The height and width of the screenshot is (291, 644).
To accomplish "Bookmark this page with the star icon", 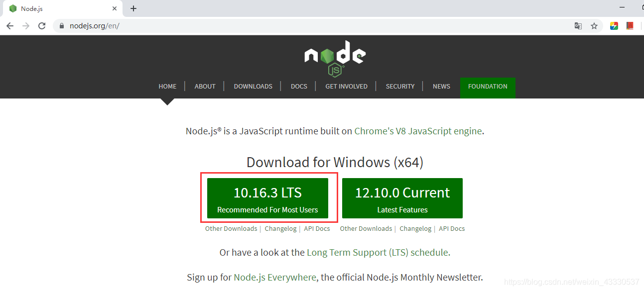I will click(594, 26).
